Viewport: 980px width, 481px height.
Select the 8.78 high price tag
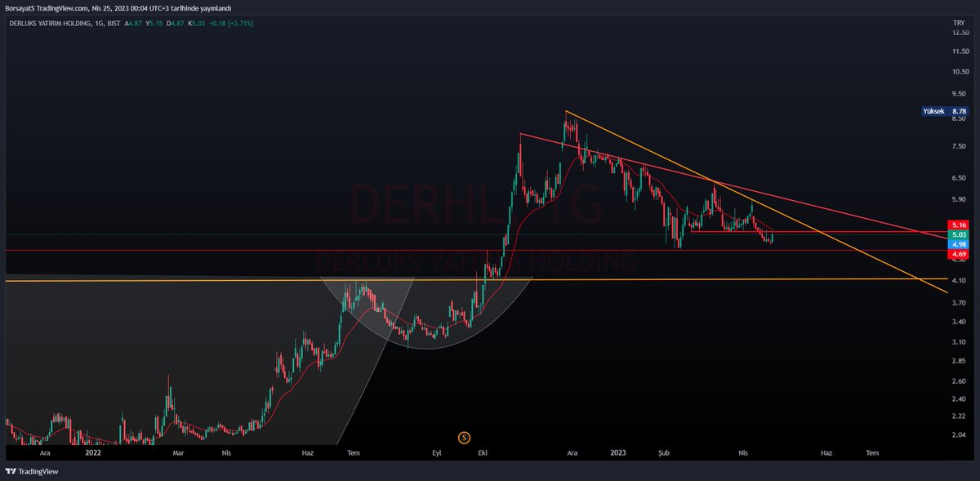[x=960, y=111]
